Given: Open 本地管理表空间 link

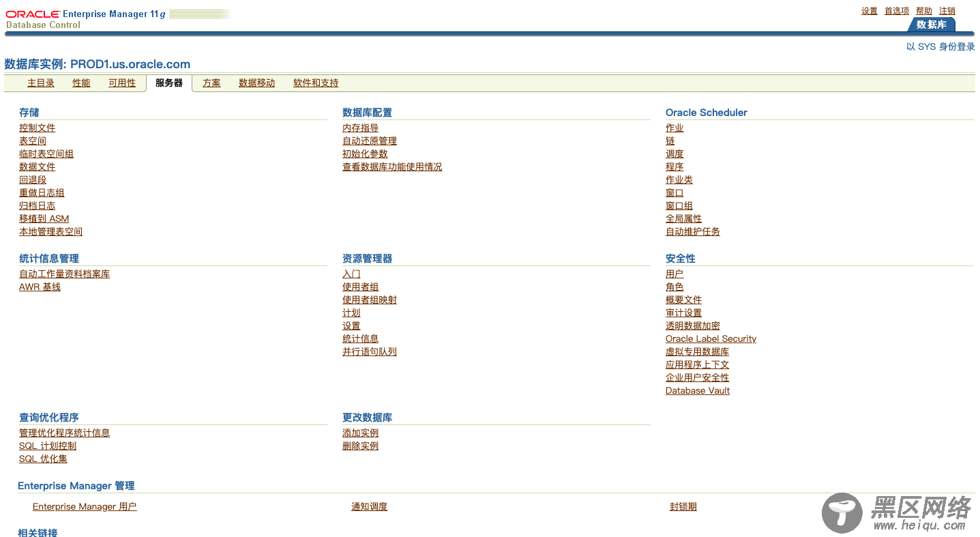Looking at the screenshot, I should 51,232.
